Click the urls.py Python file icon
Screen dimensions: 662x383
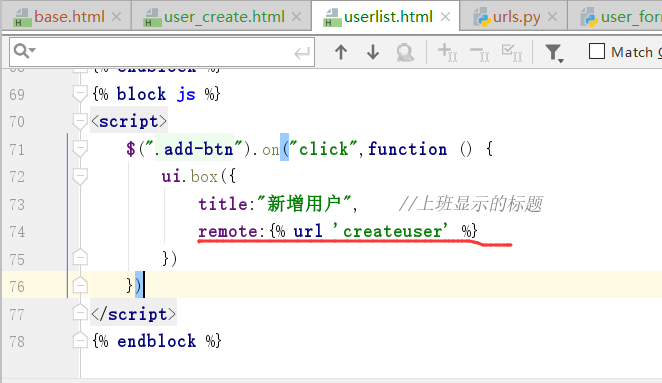(481, 18)
